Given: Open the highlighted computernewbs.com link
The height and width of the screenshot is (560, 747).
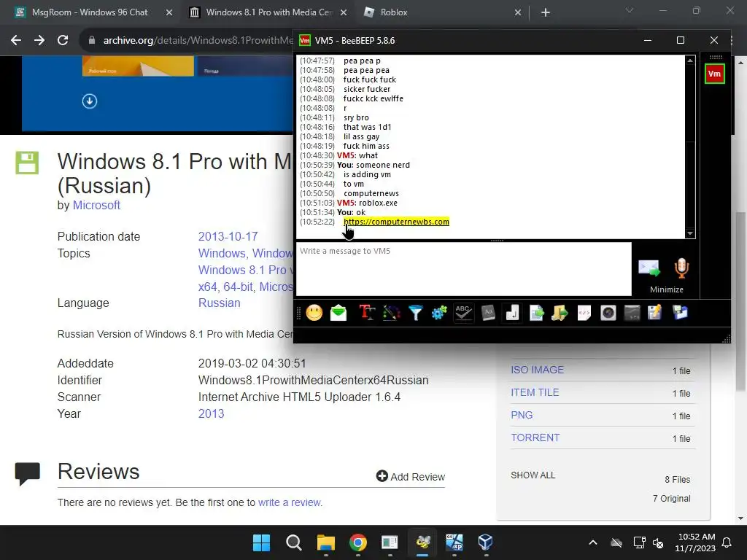Looking at the screenshot, I should tap(396, 222).
